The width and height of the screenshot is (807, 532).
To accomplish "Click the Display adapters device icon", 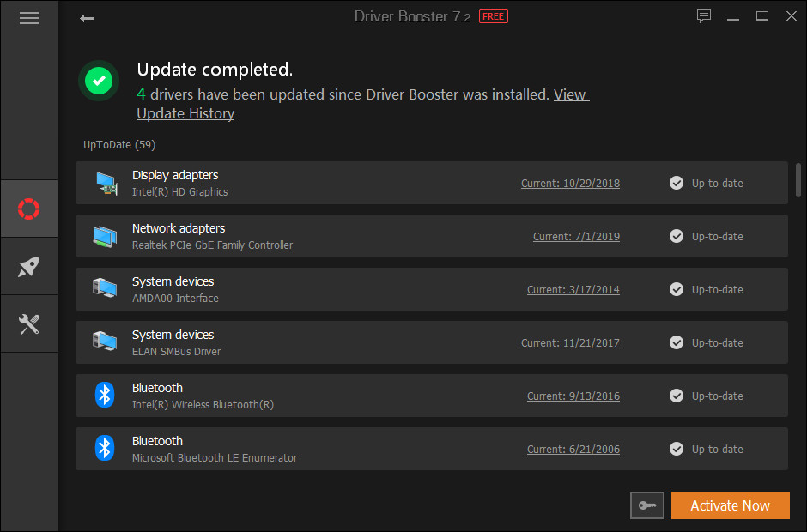I will [106, 183].
